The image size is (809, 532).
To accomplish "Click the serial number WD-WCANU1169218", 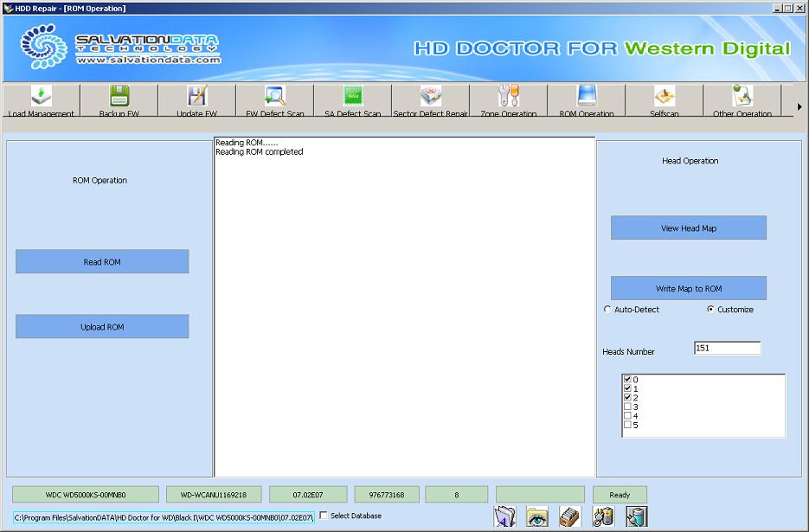I will click(214, 494).
